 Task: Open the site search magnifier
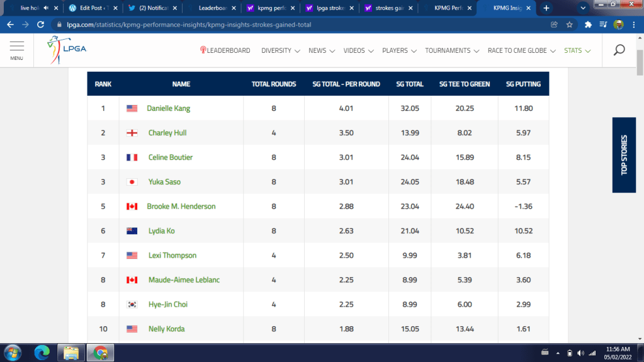point(619,50)
